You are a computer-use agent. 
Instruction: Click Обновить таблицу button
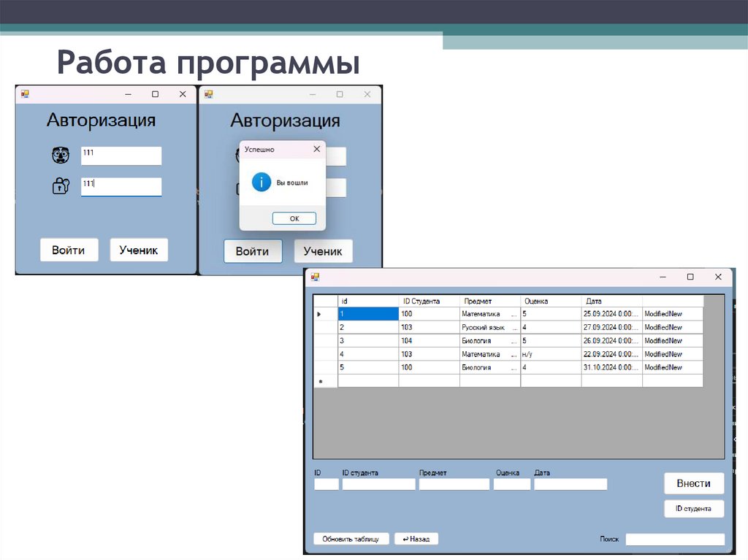351,539
